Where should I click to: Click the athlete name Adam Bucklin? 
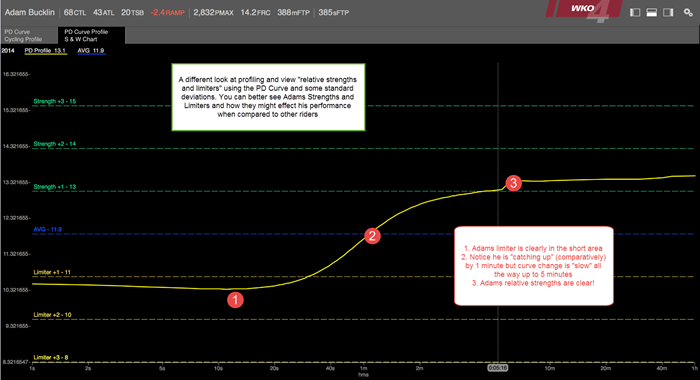pyautogui.click(x=29, y=13)
